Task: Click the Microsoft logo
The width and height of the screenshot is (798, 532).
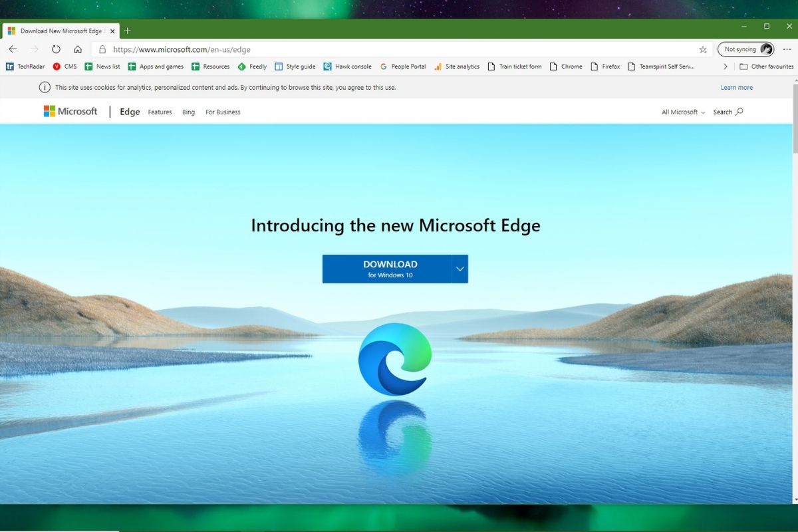Action: coord(70,112)
